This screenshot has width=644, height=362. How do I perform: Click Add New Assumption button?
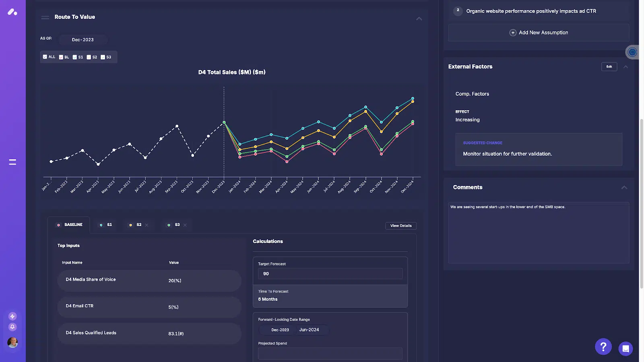pyautogui.click(x=539, y=33)
